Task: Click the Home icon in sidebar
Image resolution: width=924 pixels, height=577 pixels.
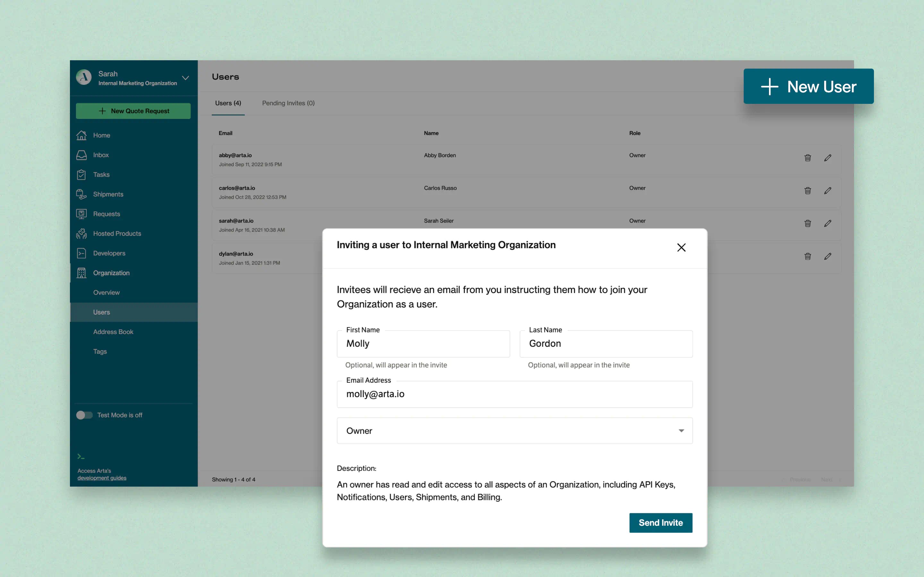Action: point(81,135)
